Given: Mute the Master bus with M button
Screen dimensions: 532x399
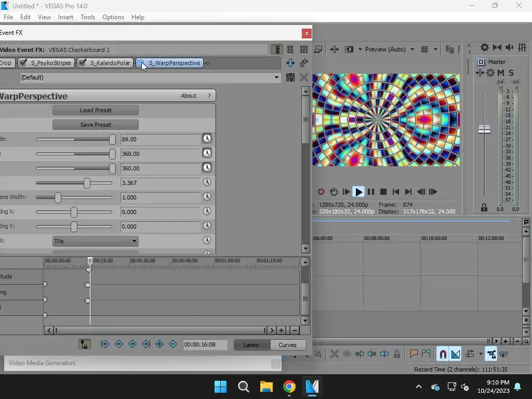Looking at the screenshot, I should [501, 73].
